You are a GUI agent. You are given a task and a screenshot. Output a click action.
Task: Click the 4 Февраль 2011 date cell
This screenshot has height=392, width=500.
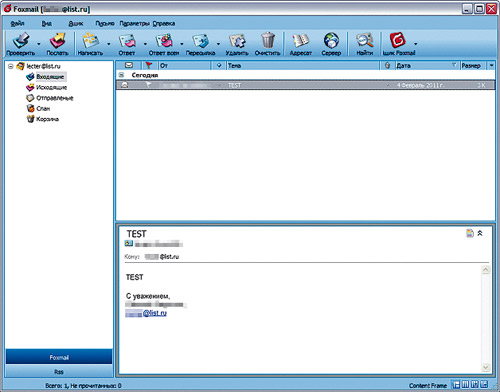420,85
